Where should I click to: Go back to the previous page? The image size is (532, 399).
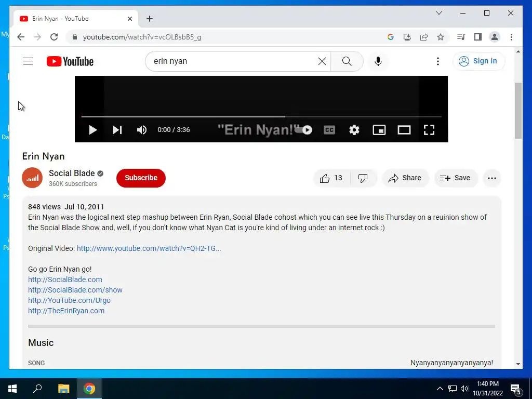[21, 37]
